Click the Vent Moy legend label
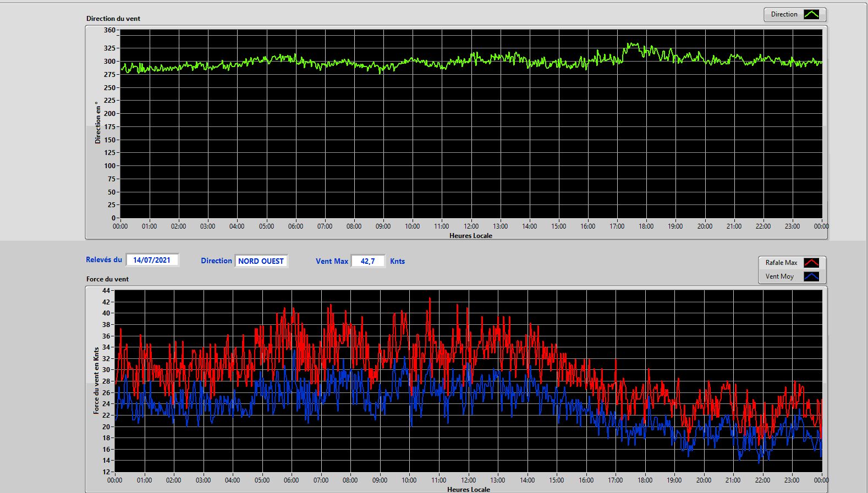Viewport: 868px width, 493px height. click(x=779, y=276)
